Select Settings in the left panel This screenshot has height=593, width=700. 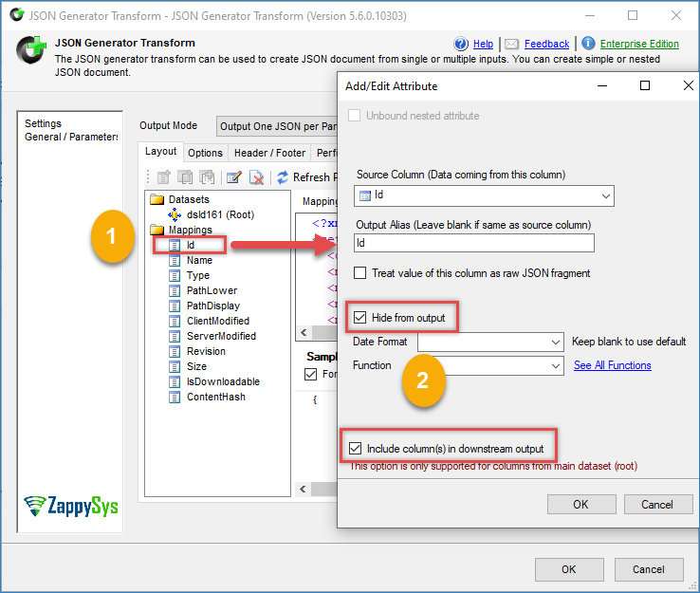pos(43,123)
